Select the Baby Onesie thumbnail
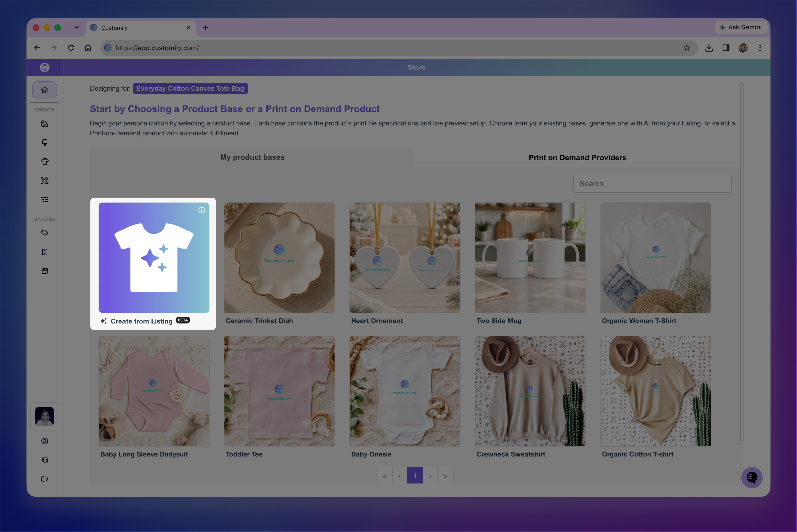Viewport: 797px width, 532px height. (405, 391)
